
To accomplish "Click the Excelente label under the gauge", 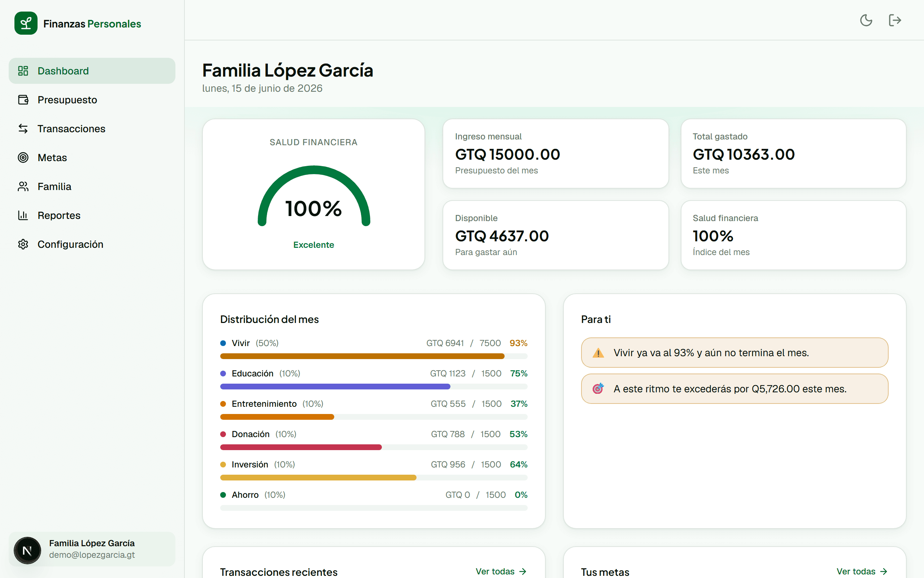I will tap(314, 245).
